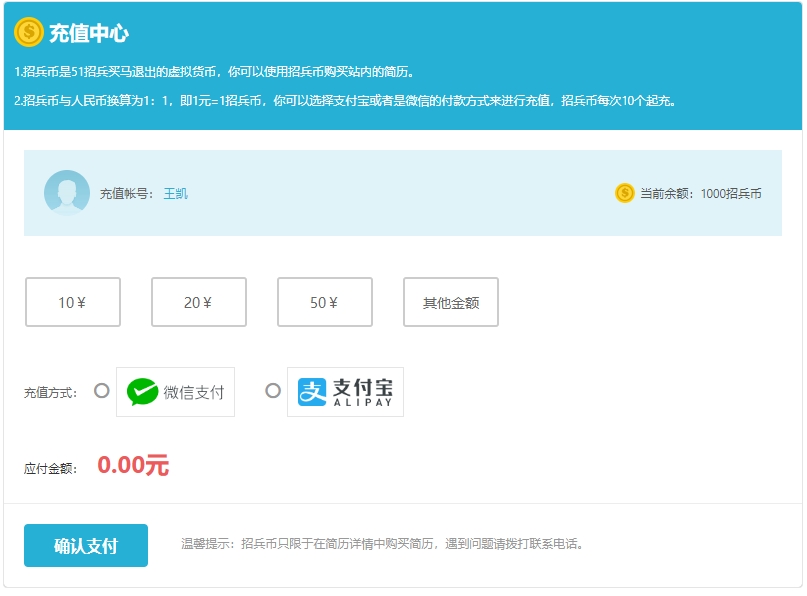Click the user avatar icon
The width and height of the screenshot is (807, 596).
tap(67, 192)
